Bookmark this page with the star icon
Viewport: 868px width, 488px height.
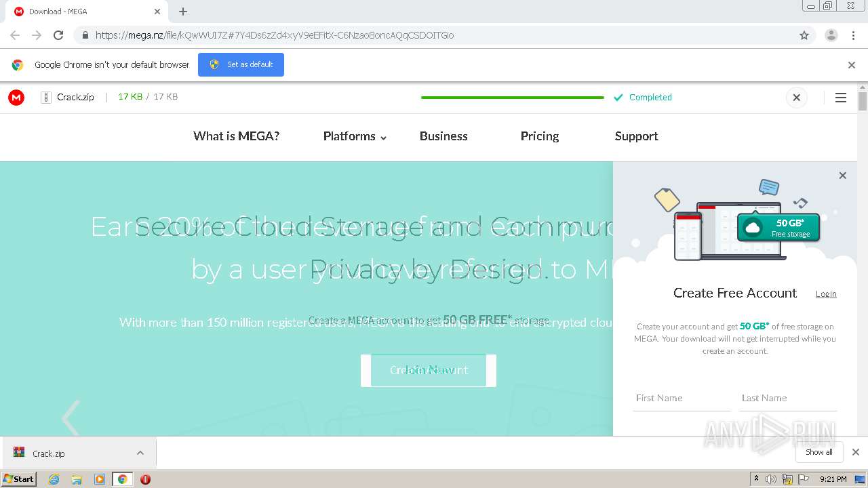(x=804, y=35)
